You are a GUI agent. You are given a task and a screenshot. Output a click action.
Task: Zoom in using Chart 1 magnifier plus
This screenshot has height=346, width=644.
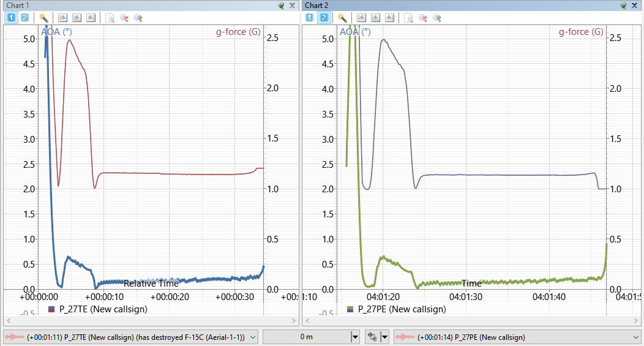click(x=138, y=18)
